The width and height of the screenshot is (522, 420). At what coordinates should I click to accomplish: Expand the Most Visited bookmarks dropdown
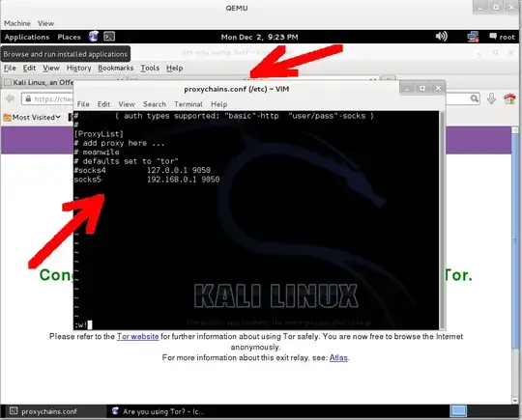coord(32,117)
